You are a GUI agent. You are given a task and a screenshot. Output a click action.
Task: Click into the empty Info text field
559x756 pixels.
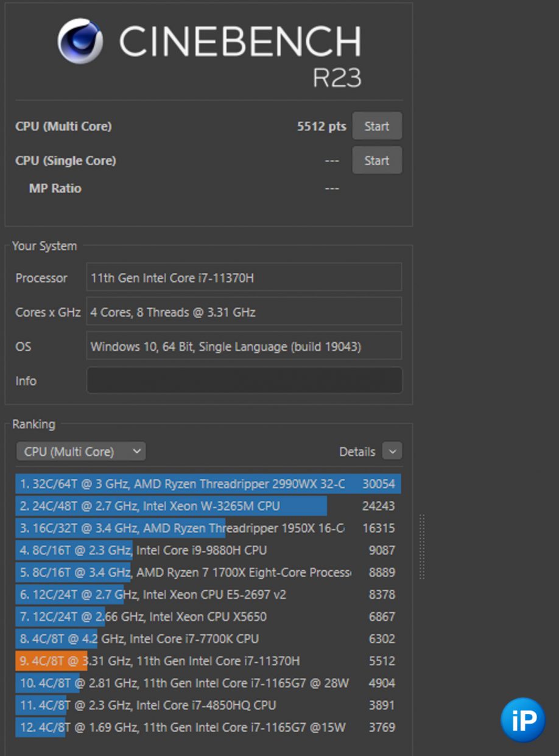click(244, 381)
